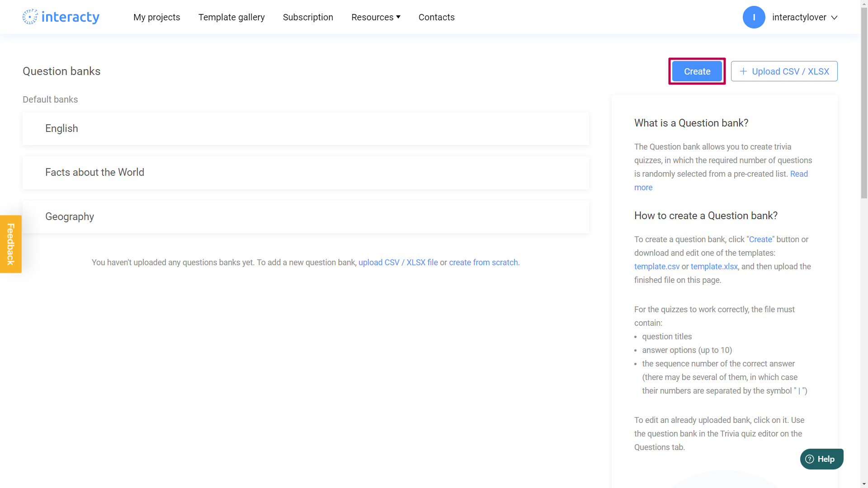Download template.xlsx
868x488 pixels.
714,267
